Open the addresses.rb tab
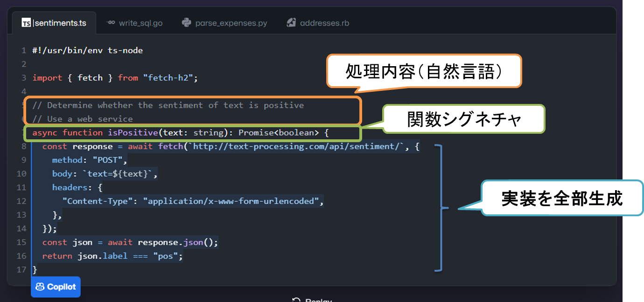The image size is (644, 302). 324,23
